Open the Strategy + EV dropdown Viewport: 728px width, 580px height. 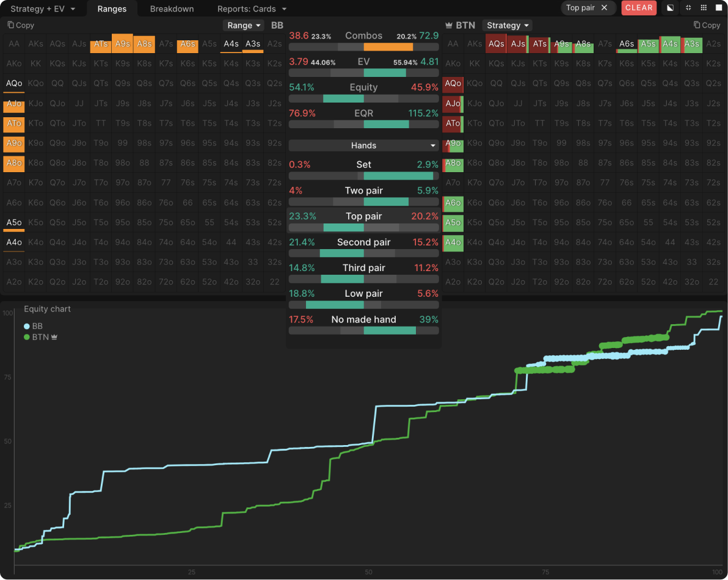pos(43,9)
